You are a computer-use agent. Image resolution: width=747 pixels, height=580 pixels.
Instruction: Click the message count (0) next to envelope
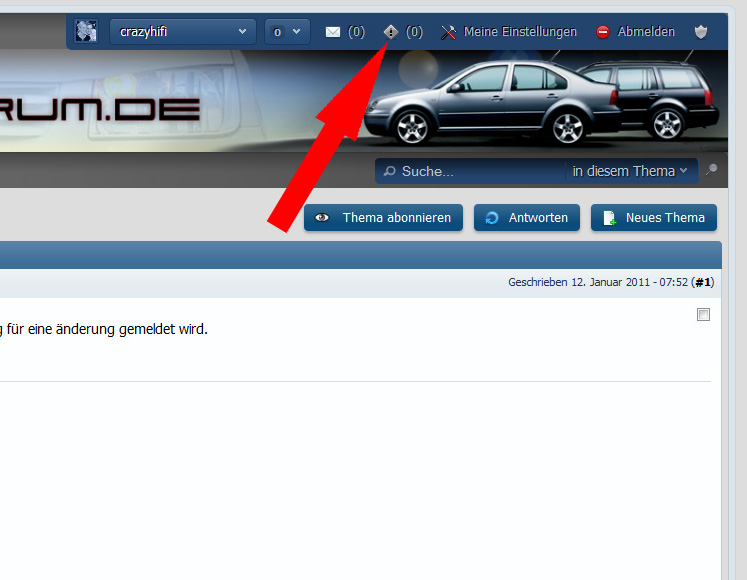pos(356,32)
